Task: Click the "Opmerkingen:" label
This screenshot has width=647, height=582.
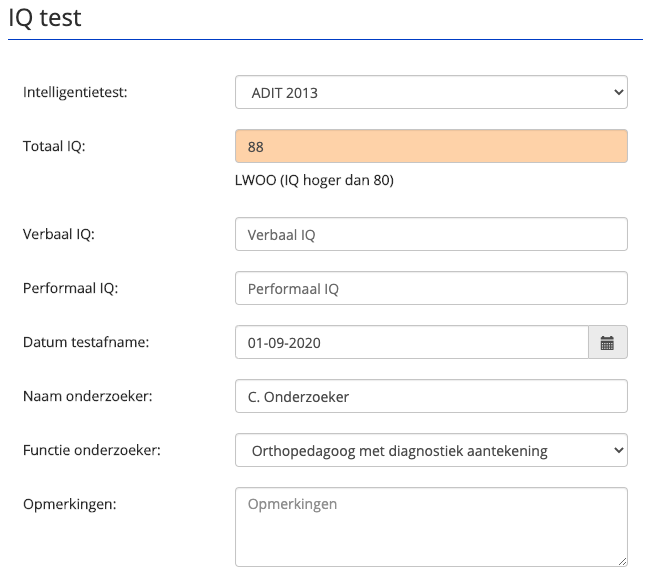Action: 69,503
